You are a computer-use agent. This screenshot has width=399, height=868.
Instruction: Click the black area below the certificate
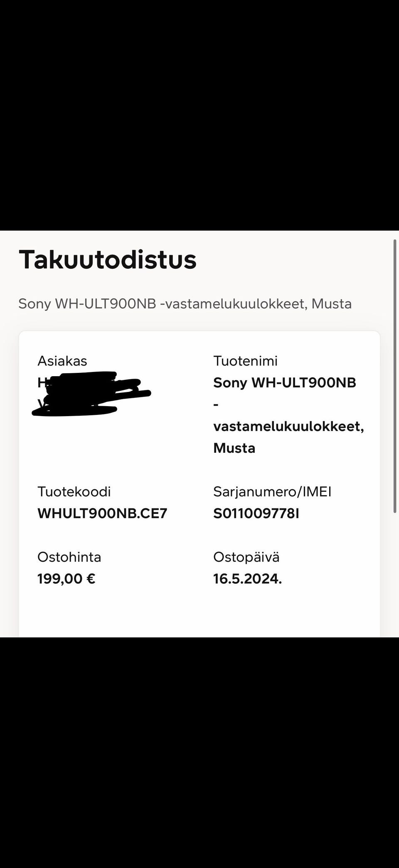tap(199, 749)
